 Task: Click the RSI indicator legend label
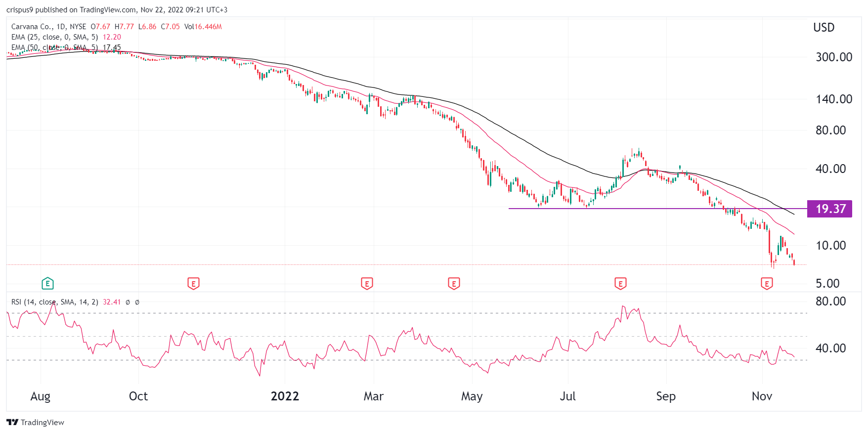(x=54, y=302)
